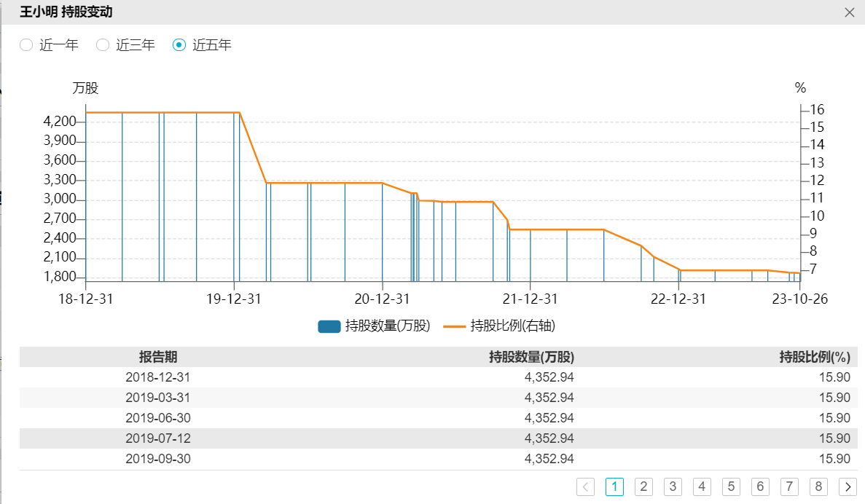The height and width of the screenshot is (504, 865).
Task: Select the 2019-09-30 report row date
Action: coord(158,459)
